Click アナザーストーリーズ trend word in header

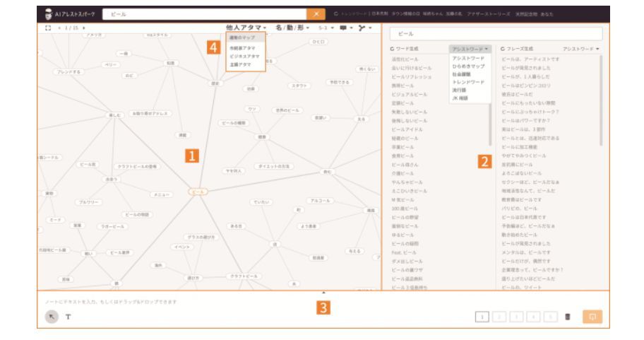(x=489, y=14)
